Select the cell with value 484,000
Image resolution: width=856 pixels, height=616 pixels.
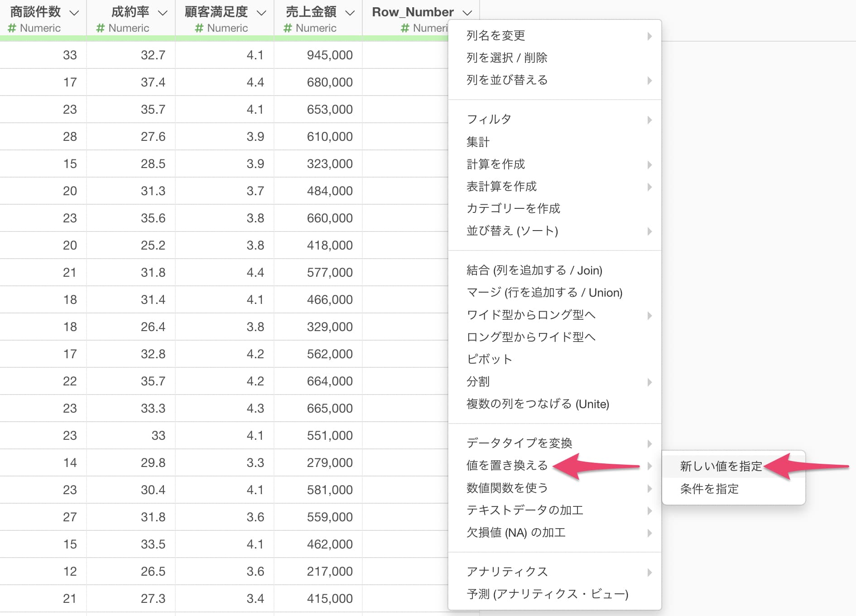tap(318, 191)
